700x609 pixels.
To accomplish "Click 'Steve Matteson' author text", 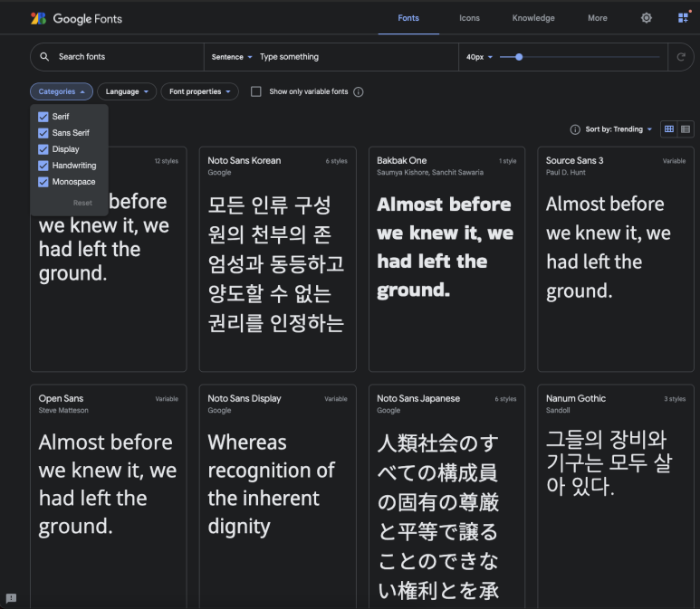I will click(x=63, y=410).
